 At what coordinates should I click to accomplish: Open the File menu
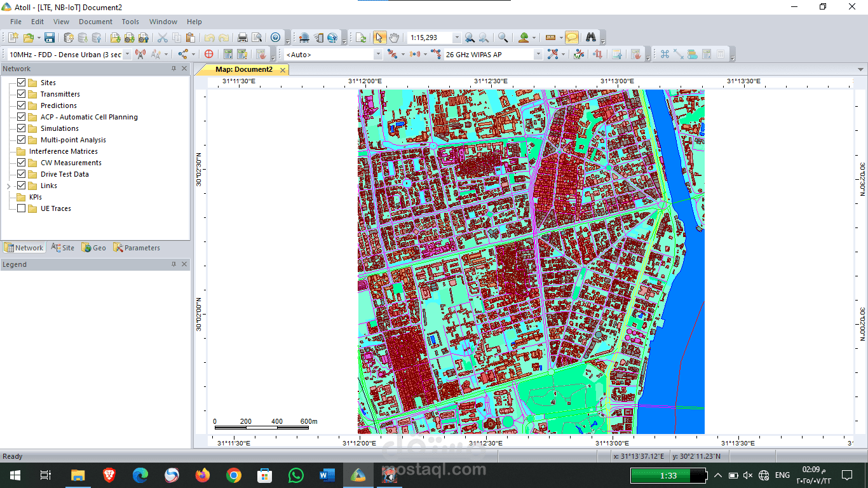point(16,22)
